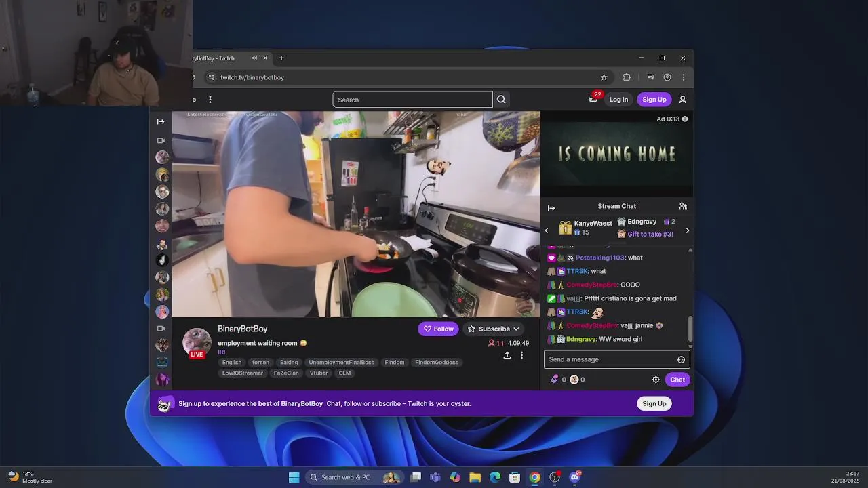
Task: Open the Chrome extensions puzzle icon
Action: (x=627, y=77)
